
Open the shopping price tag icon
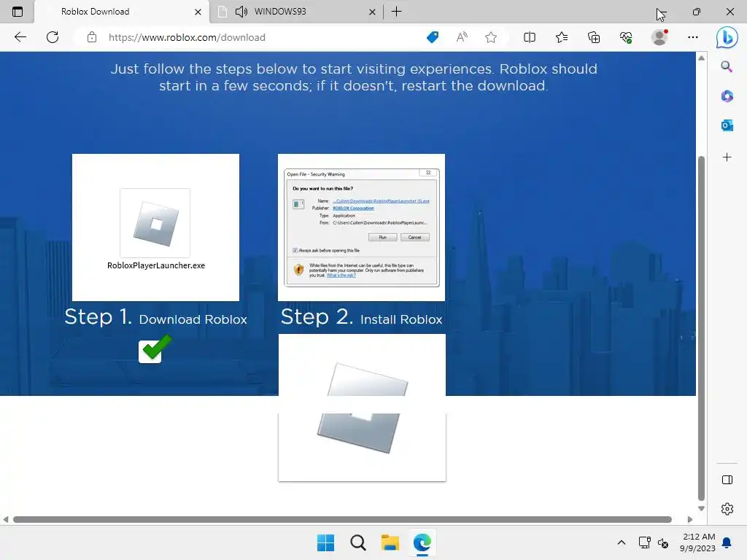click(x=433, y=37)
